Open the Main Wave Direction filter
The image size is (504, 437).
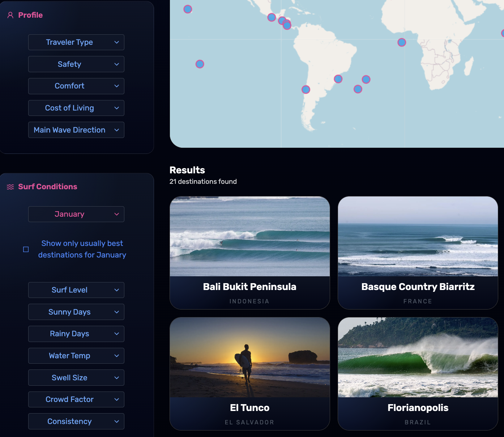click(x=76, y=130)
